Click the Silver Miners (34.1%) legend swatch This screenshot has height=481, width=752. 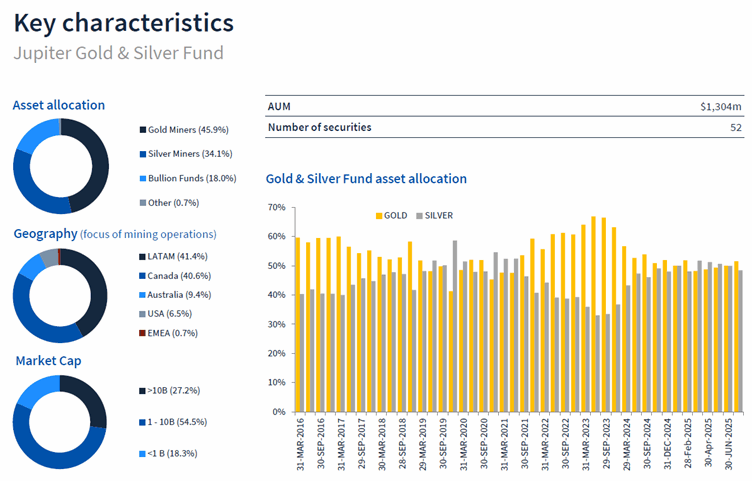[143, 154]
